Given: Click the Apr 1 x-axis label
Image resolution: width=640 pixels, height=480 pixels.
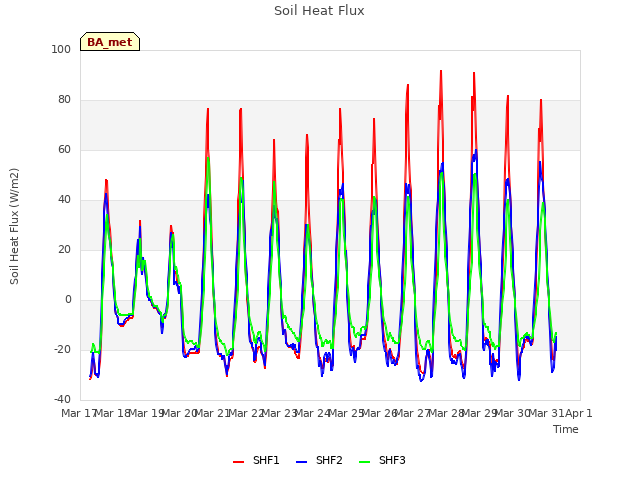Looking at the screenshot, I should point(579,413).
